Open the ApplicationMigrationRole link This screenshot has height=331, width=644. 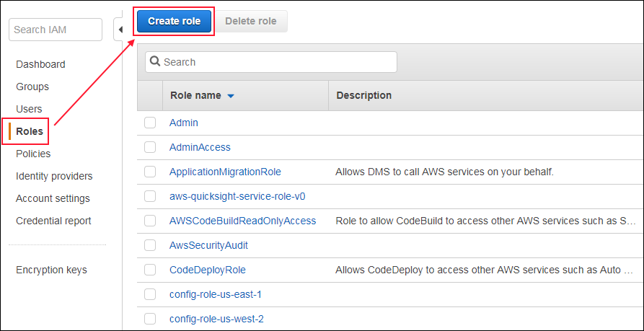pyautogui.click(x=225, y=172)
